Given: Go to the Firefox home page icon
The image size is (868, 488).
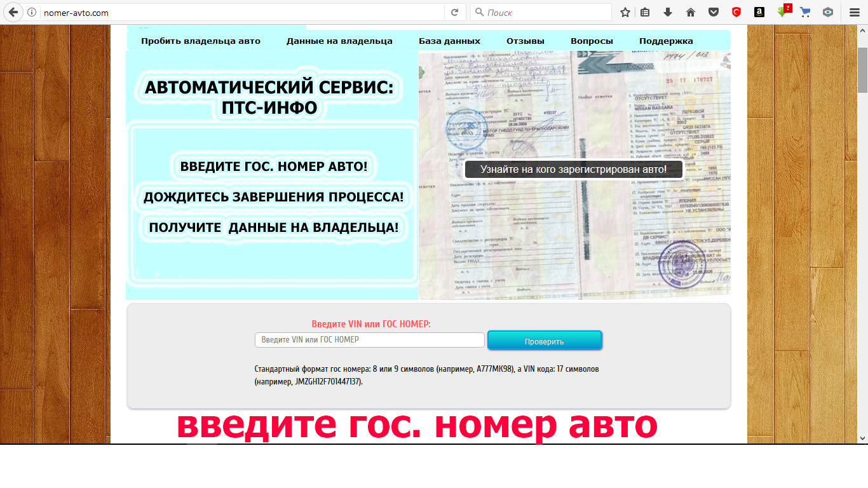Looking at the screenshot, I should point(691,12).
